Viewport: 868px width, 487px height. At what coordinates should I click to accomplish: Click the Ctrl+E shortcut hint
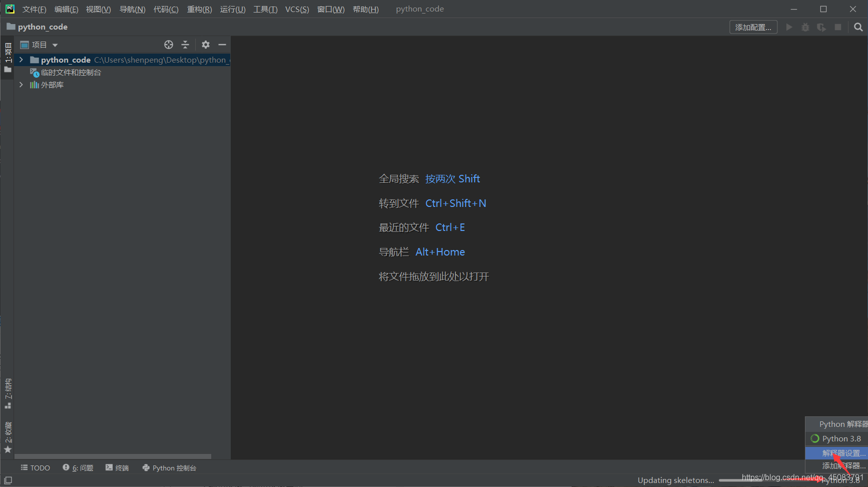[450, 227]
